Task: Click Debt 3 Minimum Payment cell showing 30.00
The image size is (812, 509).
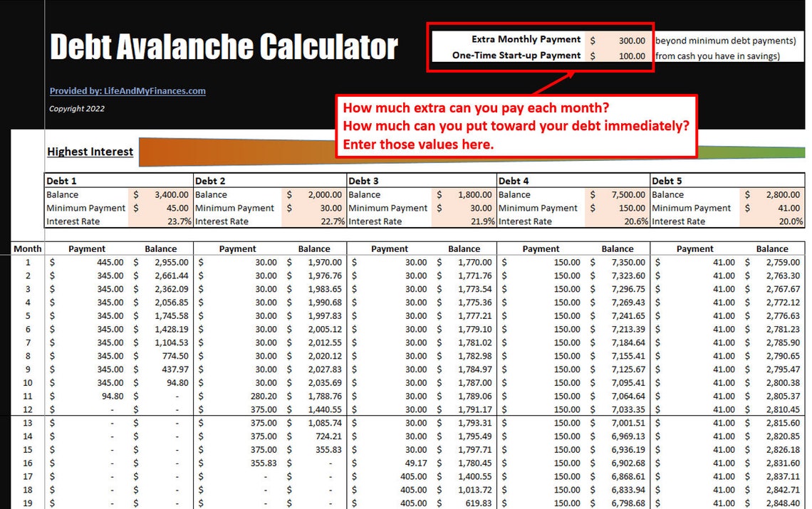Action: tap(476, 208)
